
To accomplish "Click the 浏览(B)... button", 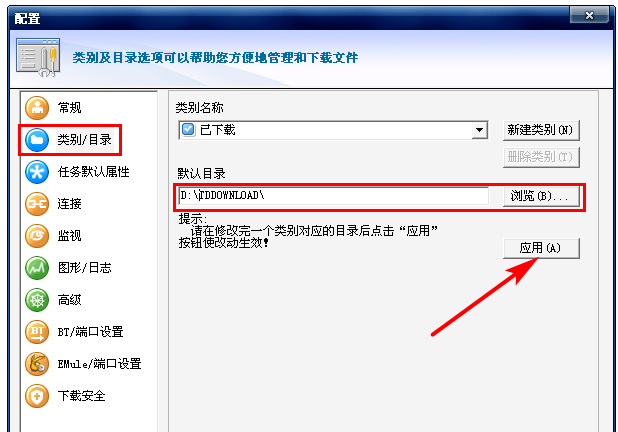I will tap(541, 196).
